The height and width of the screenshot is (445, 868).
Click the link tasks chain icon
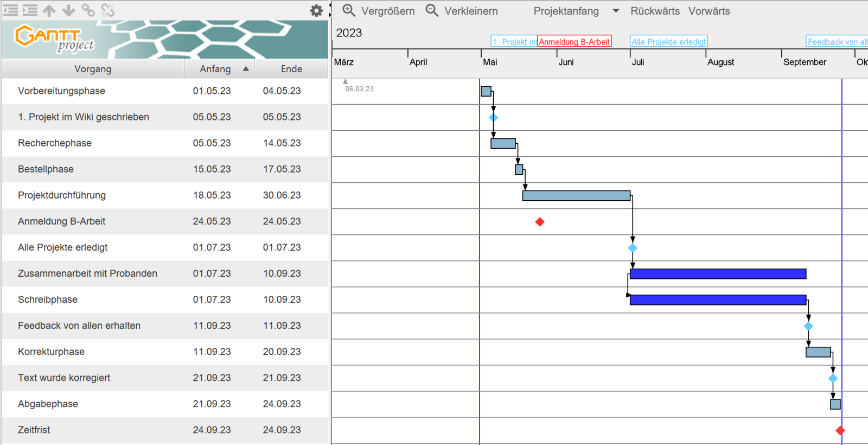coord(88,10)
